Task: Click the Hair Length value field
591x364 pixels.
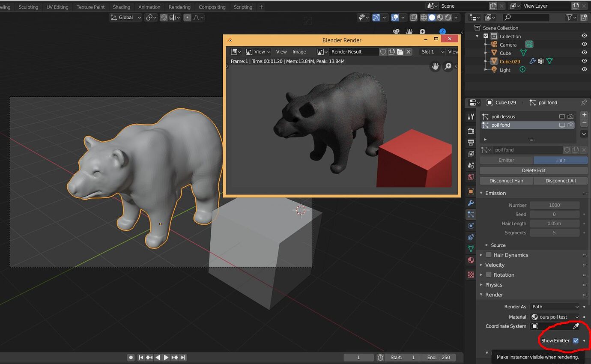Action: 555,224
